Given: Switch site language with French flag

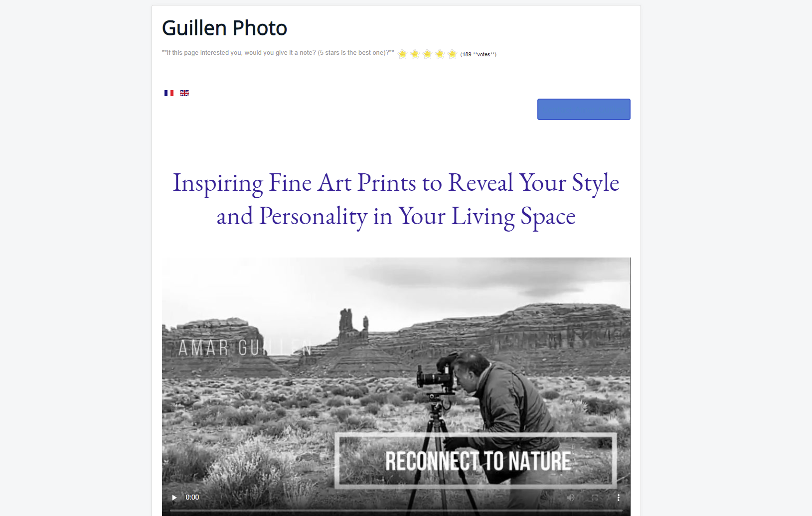Looking at the screenshot, I should (x=169, y=93).
